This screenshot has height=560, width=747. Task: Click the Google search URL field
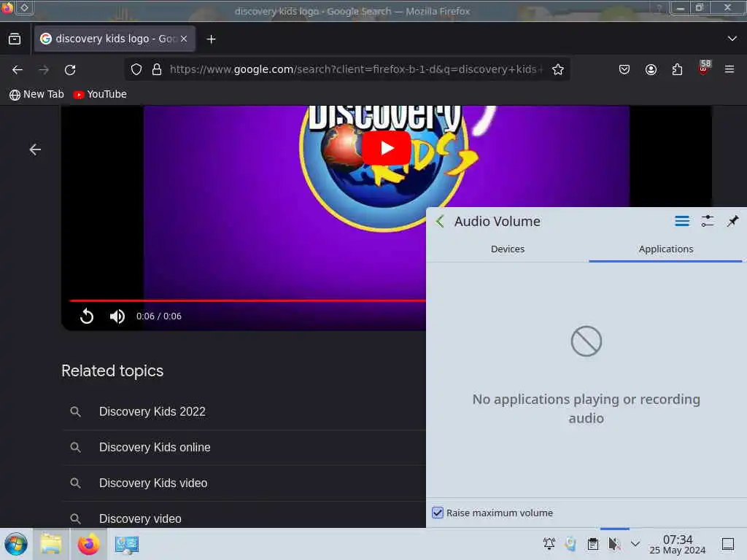(x=356, y=69)
